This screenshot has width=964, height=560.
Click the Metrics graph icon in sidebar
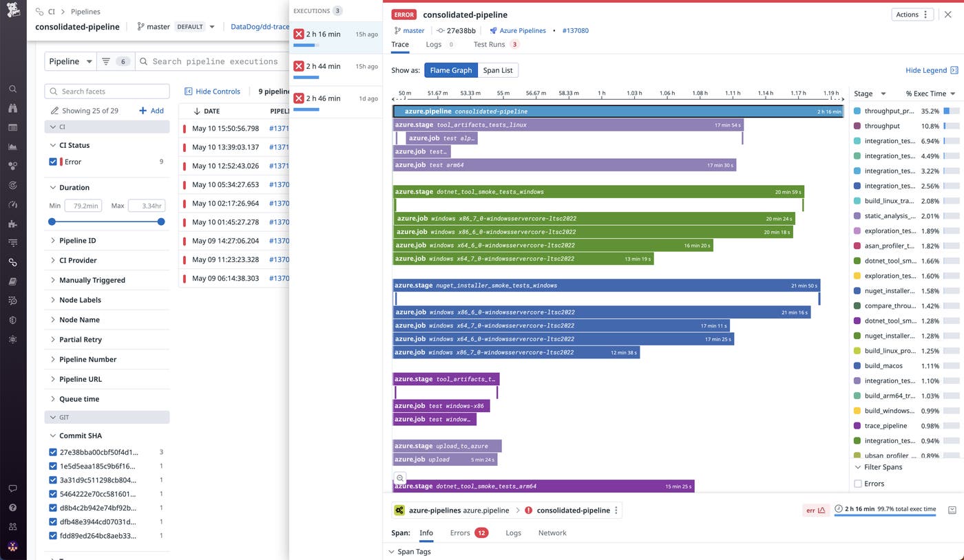(12, 147)
